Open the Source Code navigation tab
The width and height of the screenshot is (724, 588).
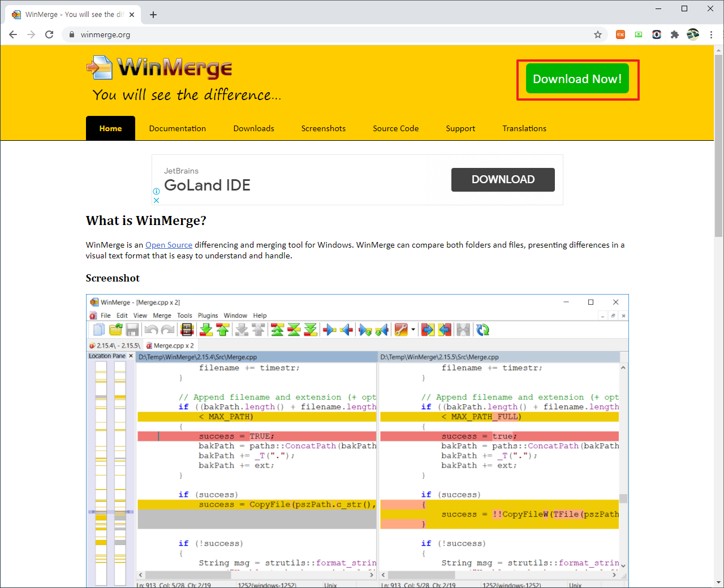[x=396, y=128]
